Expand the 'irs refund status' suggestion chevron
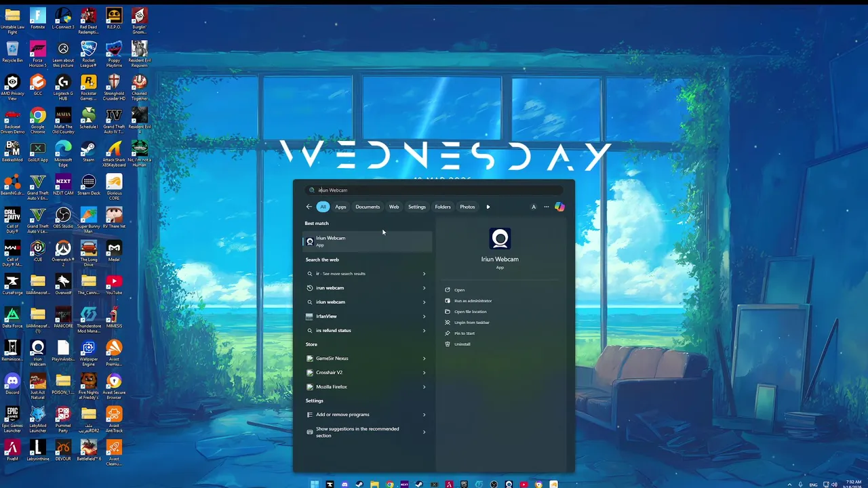The width and height of the screenshot is (868, 488). (424, 331)
